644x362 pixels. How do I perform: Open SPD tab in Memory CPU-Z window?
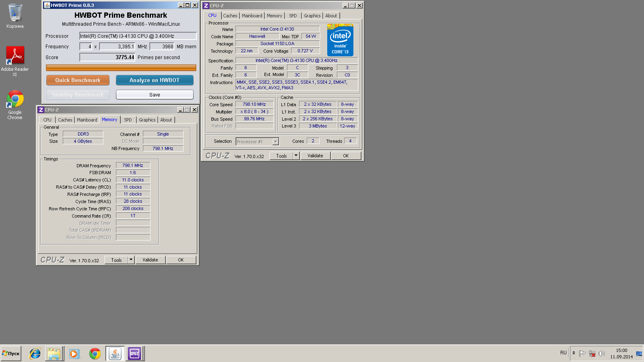(128, 120)
